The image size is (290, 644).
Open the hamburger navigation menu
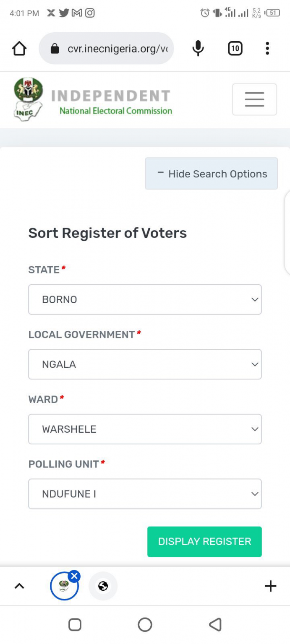pos(254,99)
